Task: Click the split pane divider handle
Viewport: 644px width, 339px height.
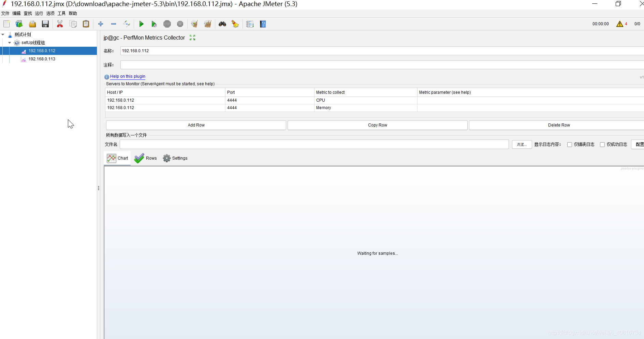Action: (99, 188)
